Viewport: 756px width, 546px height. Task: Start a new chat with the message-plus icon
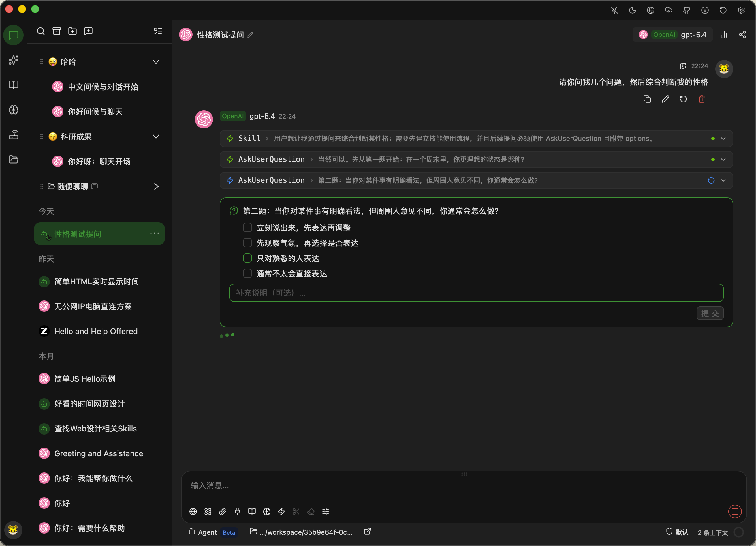(88, 31)
